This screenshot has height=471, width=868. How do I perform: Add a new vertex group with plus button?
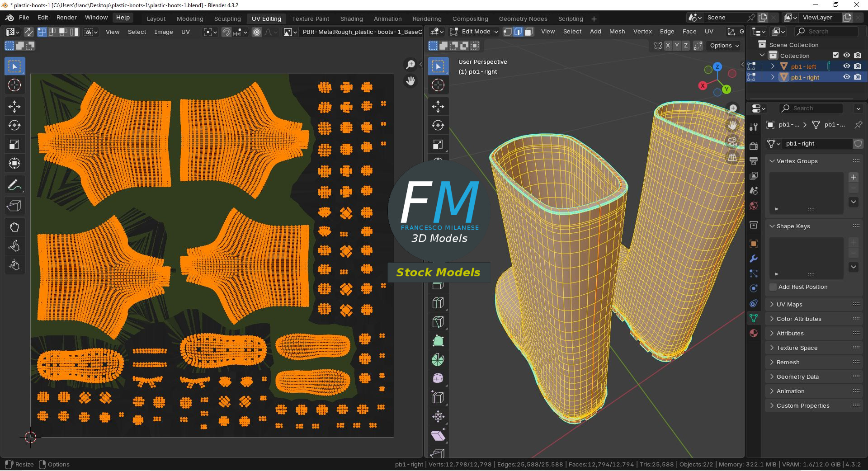(854, 177)
